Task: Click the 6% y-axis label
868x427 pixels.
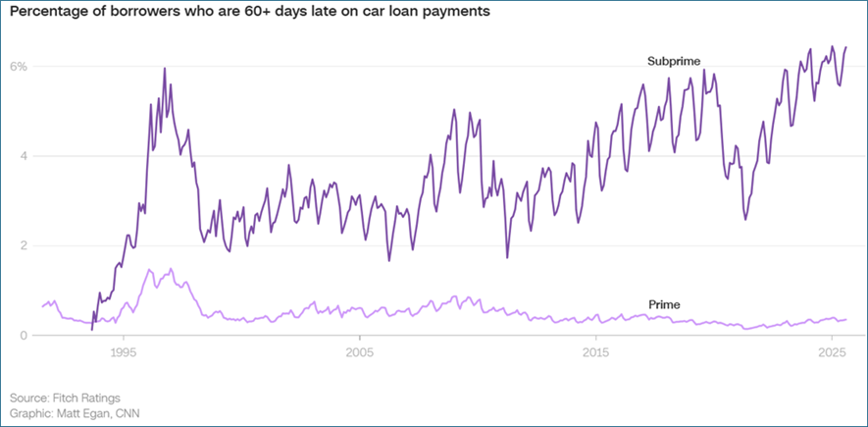Action: click(19, 67)
